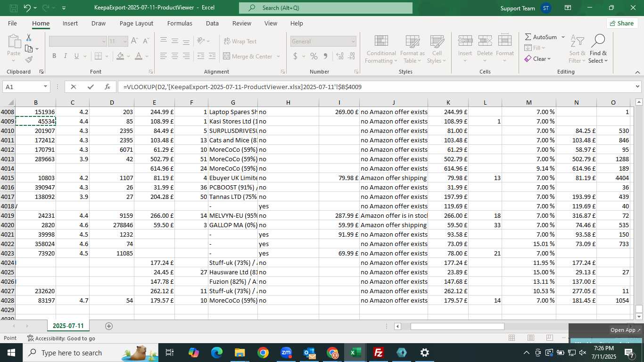Image resolution: width=644 pixels, height=362 pixels.
Task: Open FileZilla from the taskbar
Action: pyautogui.click(x=378, y=353)
